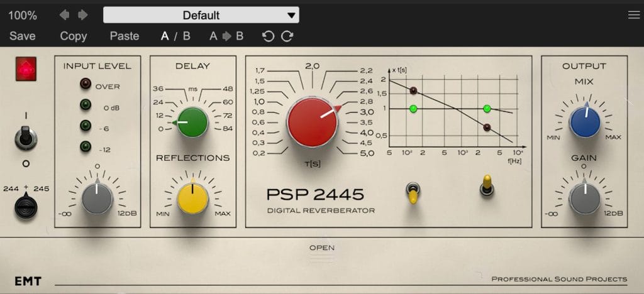This screenshot has height=294, width=644.
Task: Open the hamburger menu icon
Action: tap(634, 15)
